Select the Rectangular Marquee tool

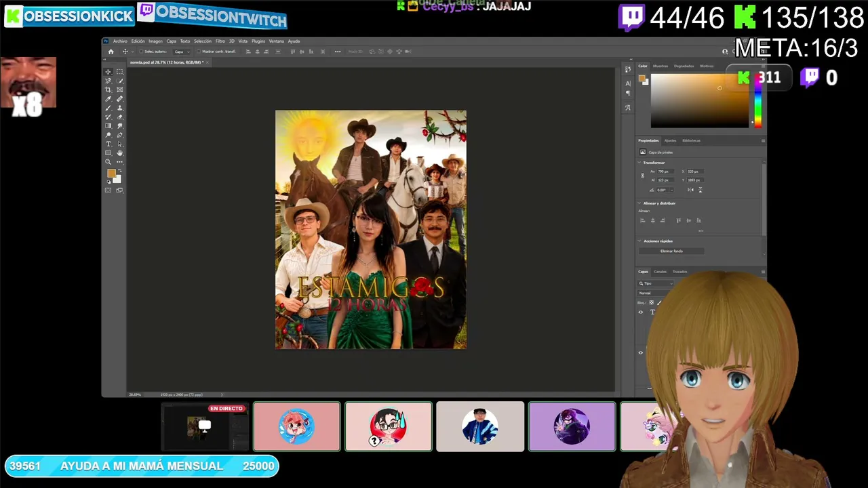tap(120, 72)
